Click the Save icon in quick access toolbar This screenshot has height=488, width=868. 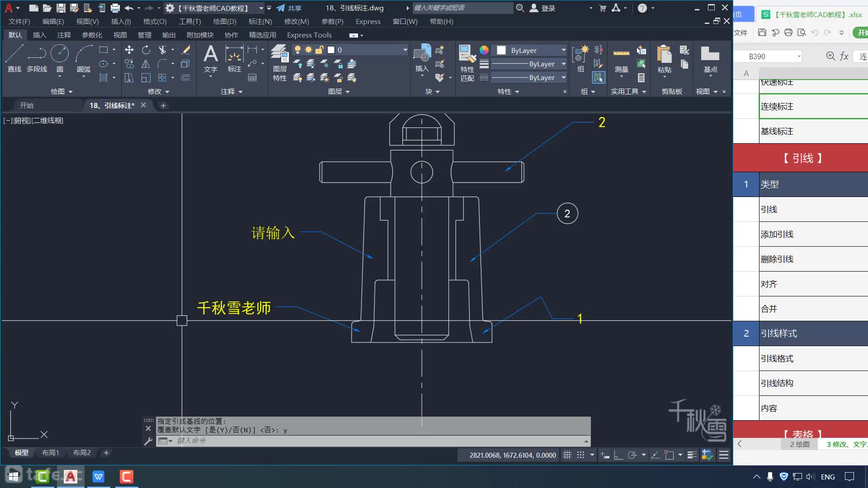tap(61, 8)
